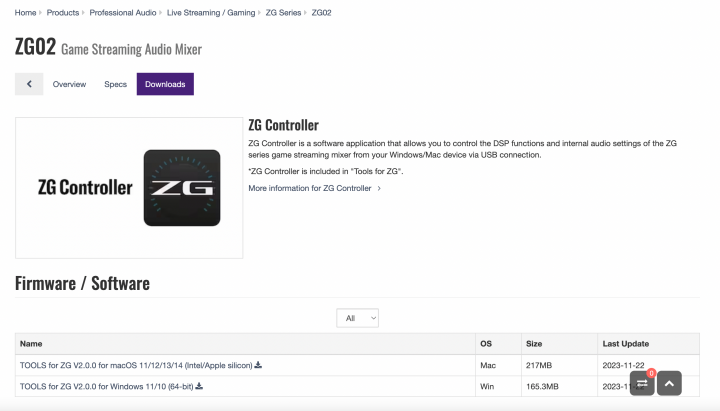720x411 pixels.
Task: Switch to the Overview tab
Action: point(69,84)
